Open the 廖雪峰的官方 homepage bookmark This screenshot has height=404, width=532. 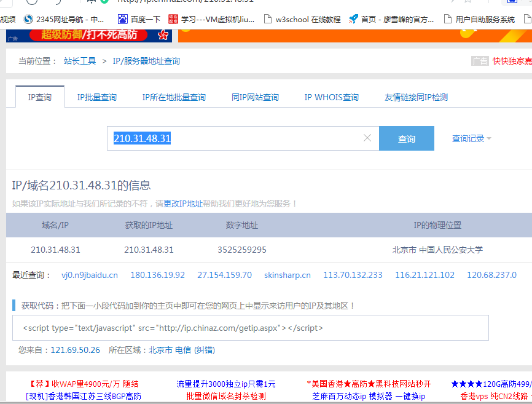(x=391, y=19)
